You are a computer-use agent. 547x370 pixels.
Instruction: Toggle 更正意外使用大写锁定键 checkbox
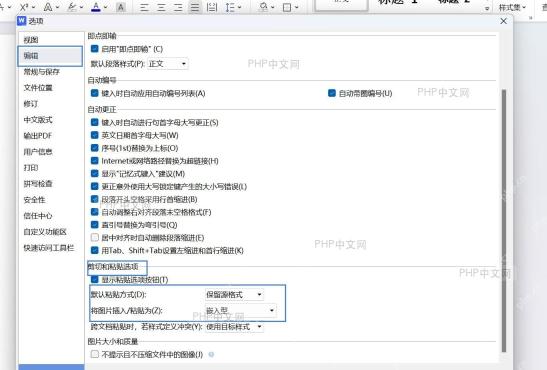[95, 186]
